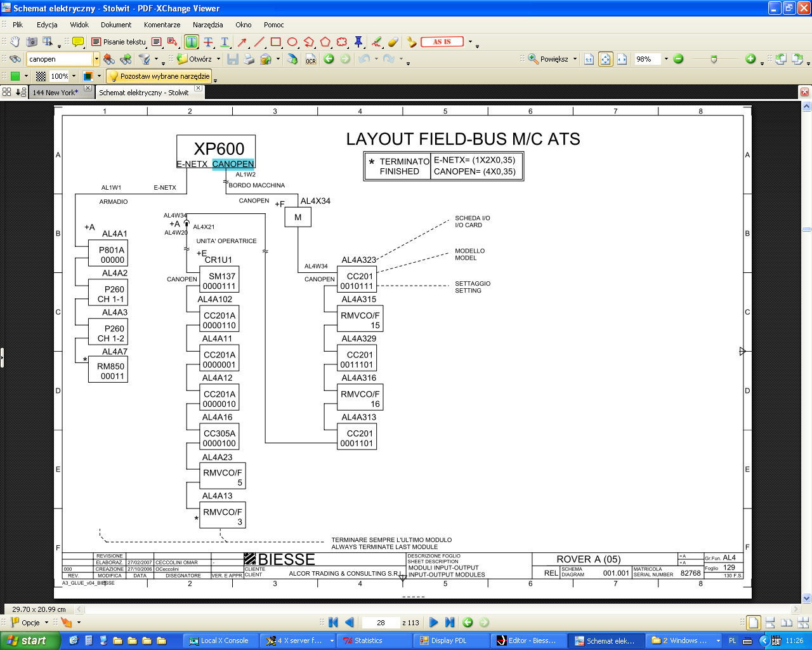Close the Schemat elektryczny - Stolwit tab
812x650 pixels.
[198, 88]
